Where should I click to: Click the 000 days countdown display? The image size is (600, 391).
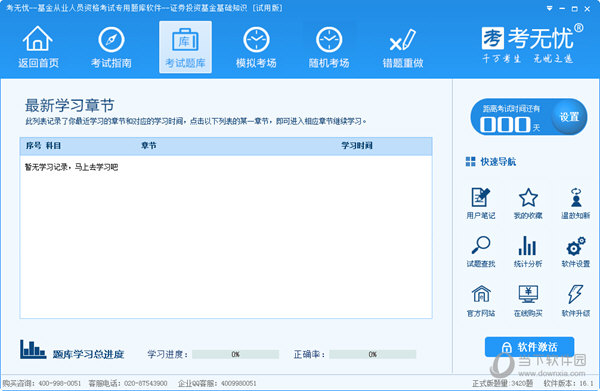pos(505,124)
